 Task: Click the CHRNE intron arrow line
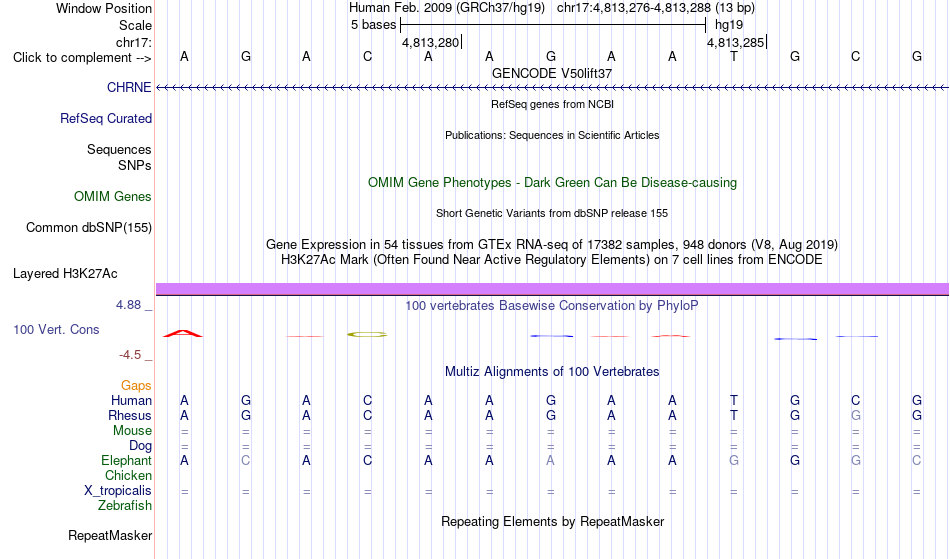tap(552, 88)
